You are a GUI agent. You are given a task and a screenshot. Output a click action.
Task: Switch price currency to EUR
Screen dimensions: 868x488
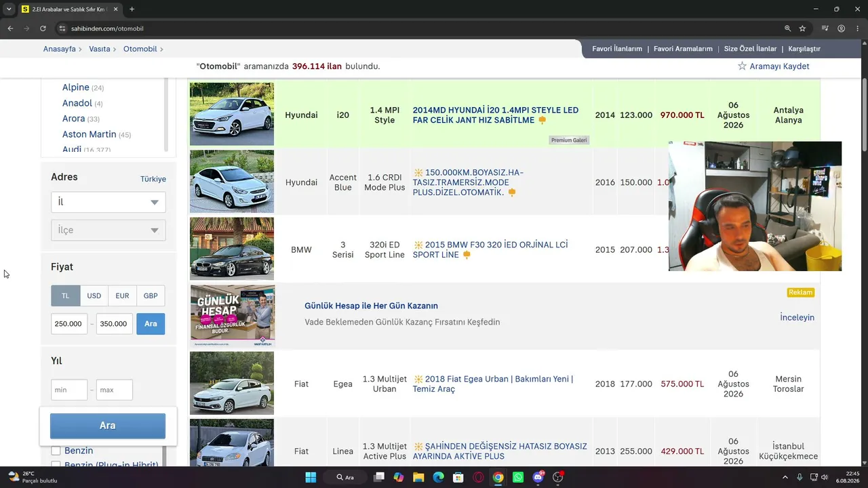[122, 296]
